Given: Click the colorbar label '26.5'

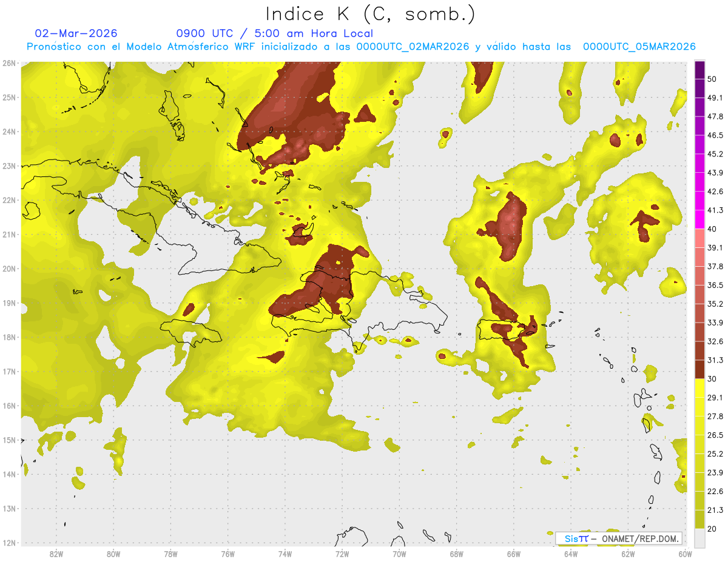Looking at the screenshot, I should click(715, 435).
